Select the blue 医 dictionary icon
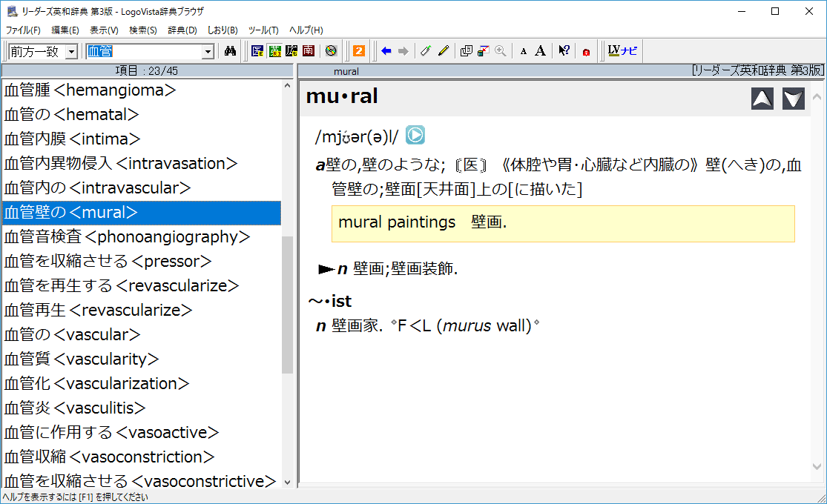This screenshot has width=827, height=504. [257, 51]
